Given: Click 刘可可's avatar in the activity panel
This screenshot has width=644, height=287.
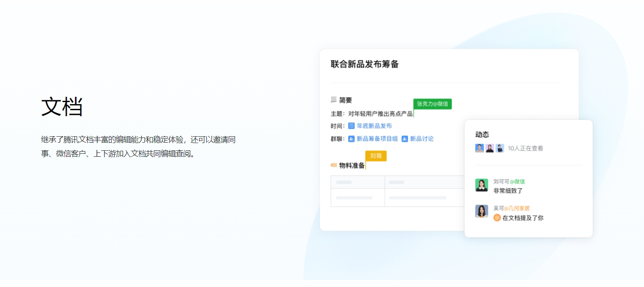Looking at the screenshot, I should 482,185.
